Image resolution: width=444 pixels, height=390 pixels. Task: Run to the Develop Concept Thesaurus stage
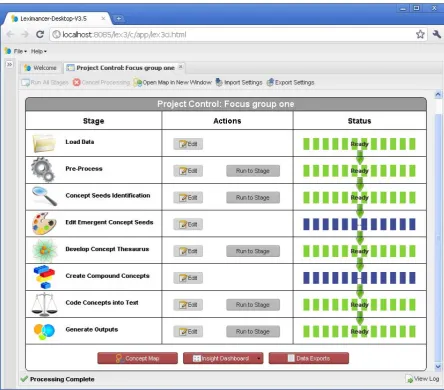(253, 251)
